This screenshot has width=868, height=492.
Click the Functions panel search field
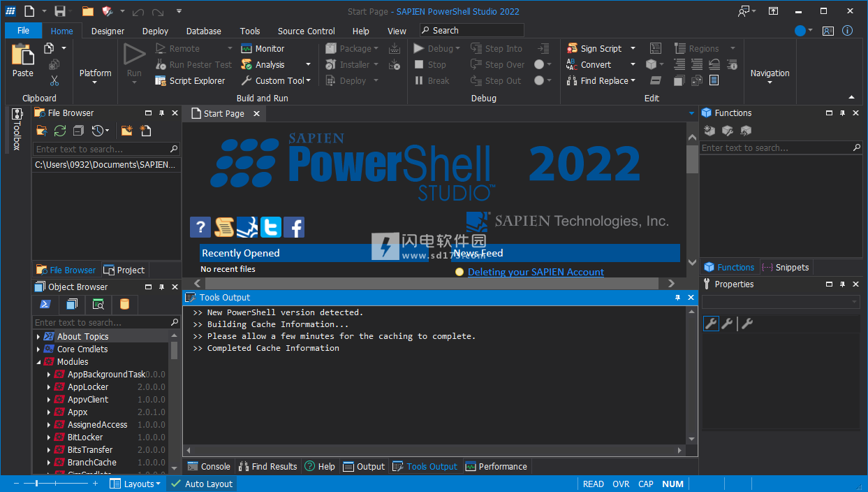(781, 147)
